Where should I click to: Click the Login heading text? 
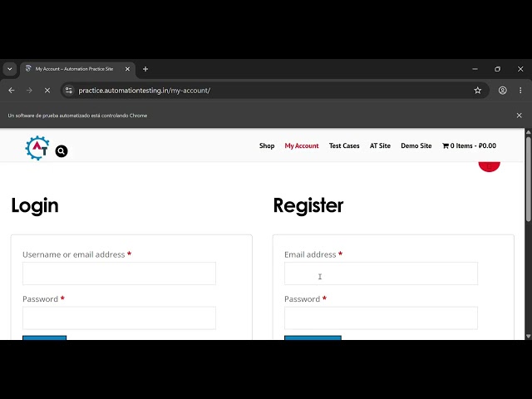pyautogui.click(x=35, y=205)
